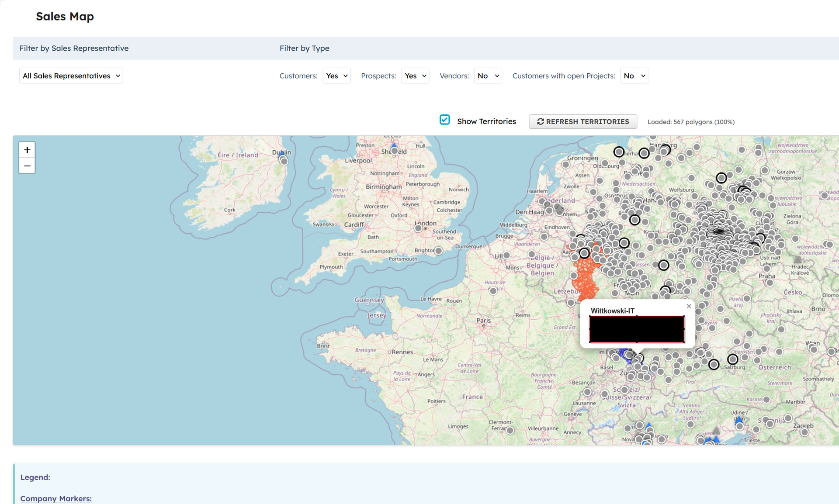The width and height of the screenshot is (839, 504).
Task: Open the Customers filter dropdown
Action: 336,76
